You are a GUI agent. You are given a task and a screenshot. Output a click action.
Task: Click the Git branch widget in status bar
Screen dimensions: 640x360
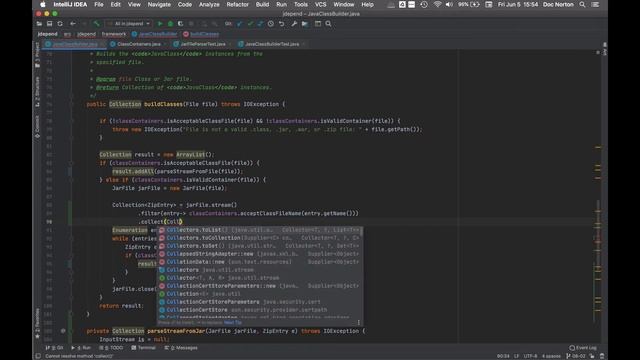576,356
